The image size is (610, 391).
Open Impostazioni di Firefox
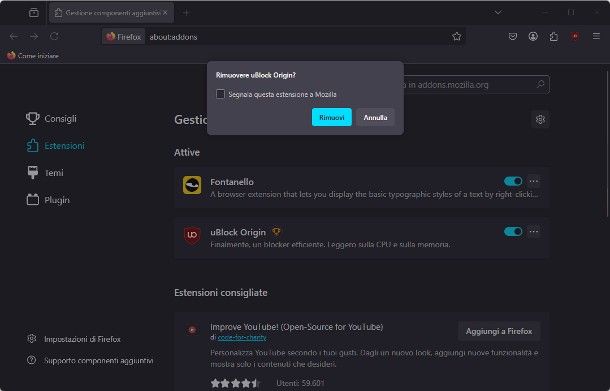click(x=74, y=339)
